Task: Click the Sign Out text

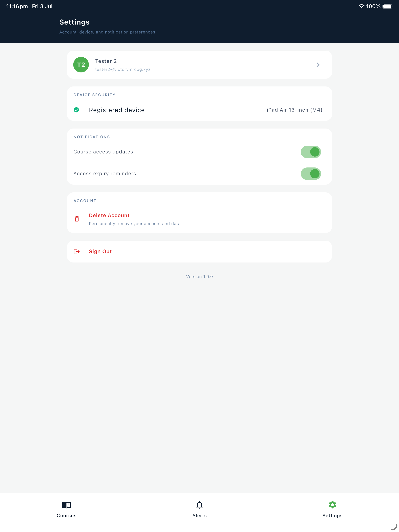Action: (x=100, y=252)
